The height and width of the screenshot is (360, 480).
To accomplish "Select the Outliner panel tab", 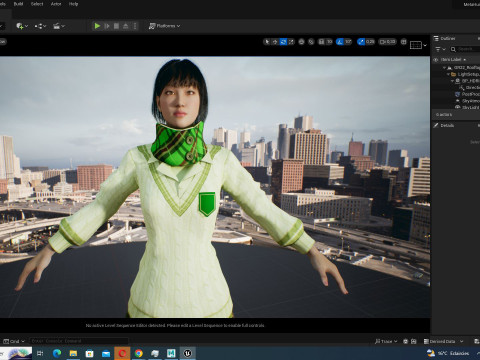I will 445,38.
